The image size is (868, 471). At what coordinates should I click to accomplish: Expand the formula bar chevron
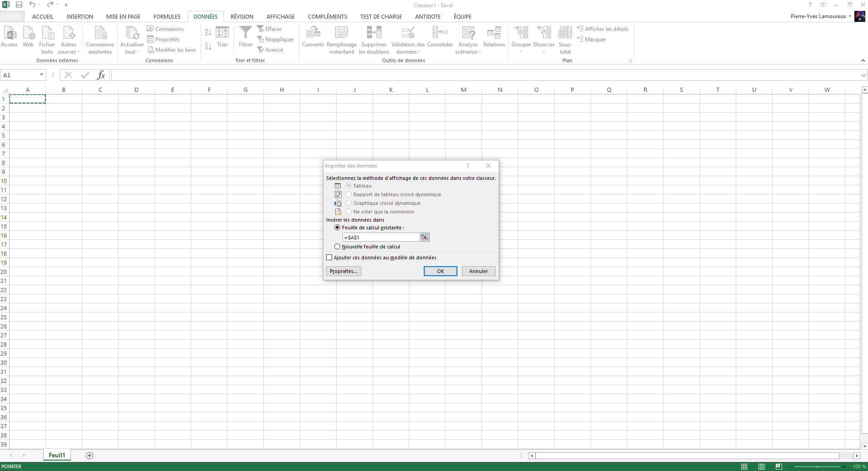point(863,75)
